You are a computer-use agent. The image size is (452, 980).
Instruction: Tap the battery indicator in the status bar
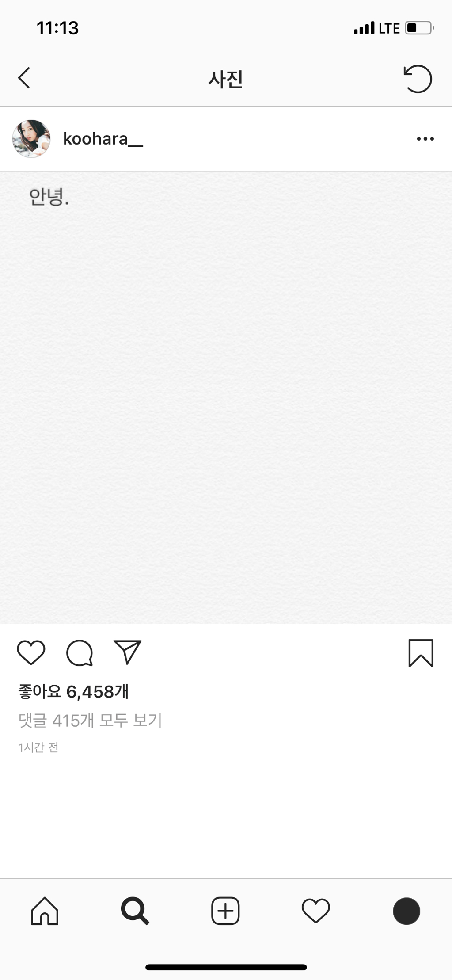click(418, 28)
